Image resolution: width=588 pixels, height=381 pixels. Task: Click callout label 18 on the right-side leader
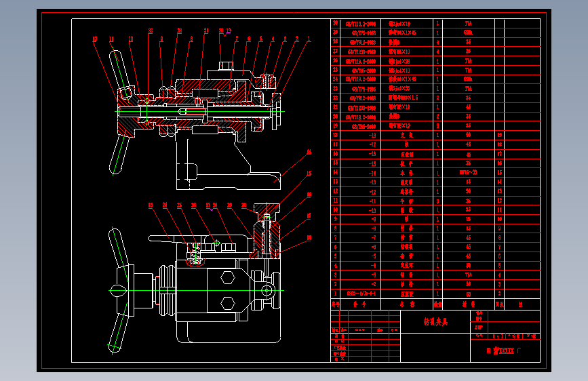click(x=309, y=237)
